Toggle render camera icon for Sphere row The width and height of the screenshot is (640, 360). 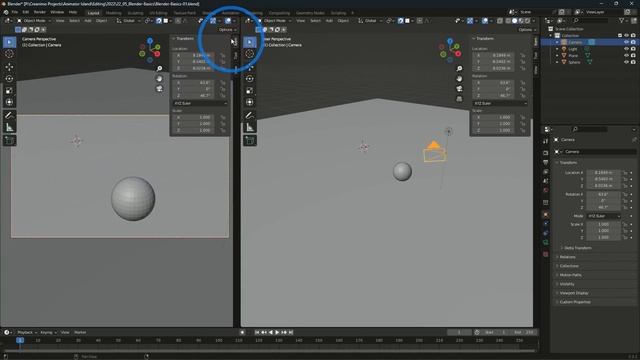pos(633,62)
